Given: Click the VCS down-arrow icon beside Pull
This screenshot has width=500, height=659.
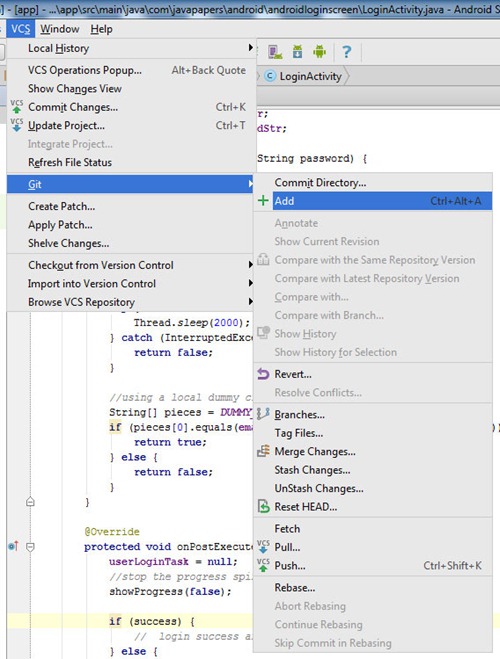Looking at the screenshot, I should click(263, 546).
